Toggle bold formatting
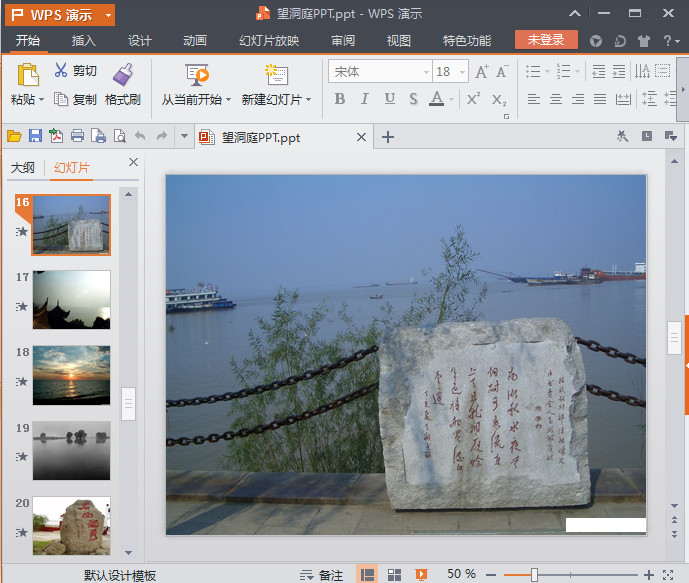This screenshot has height=583, width=689. (340, 99)
